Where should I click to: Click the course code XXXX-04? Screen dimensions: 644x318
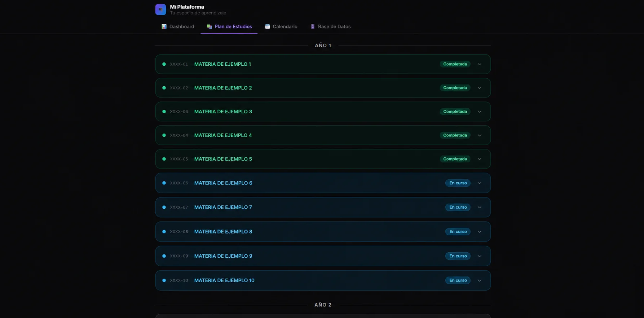pos(179,135)
